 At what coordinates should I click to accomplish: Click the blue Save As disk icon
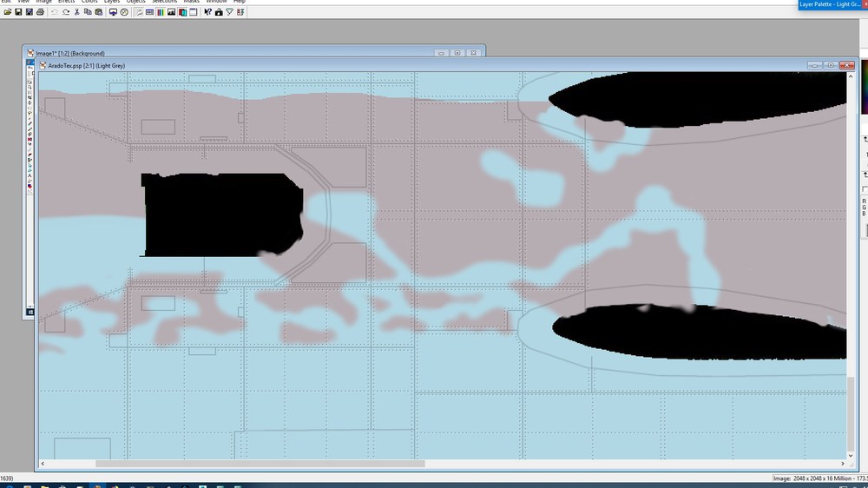click(30, 12)
